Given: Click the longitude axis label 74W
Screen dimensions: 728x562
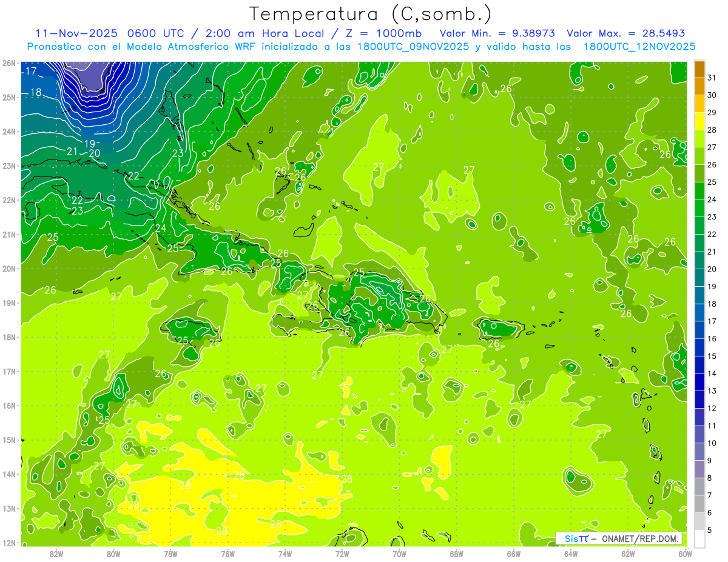Looking at the screenshot, I should (285, 554).
